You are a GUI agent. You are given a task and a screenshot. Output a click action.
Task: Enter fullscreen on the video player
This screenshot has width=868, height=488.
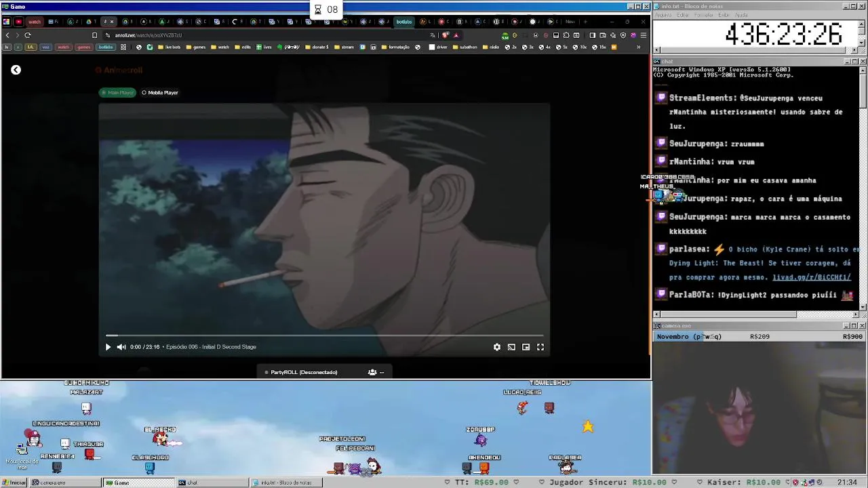(540, 347)
